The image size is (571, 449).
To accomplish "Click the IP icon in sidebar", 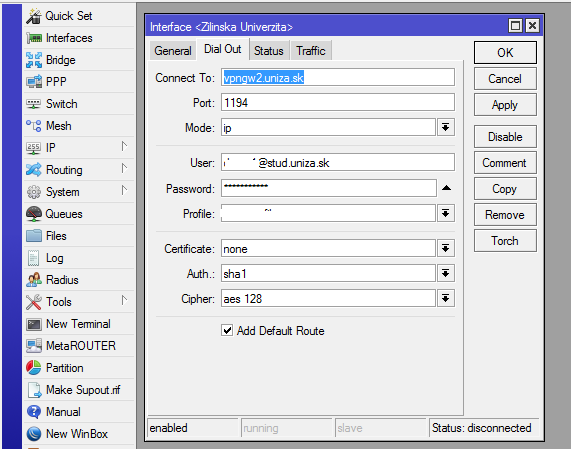I will [x=34, y=148].
